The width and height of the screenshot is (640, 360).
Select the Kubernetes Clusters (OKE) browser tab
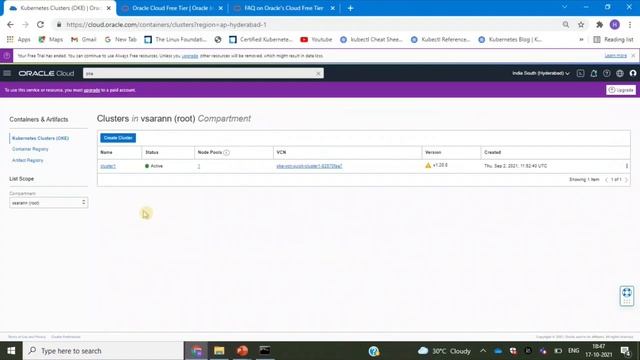pyautogui.click(x=60, y=8)
